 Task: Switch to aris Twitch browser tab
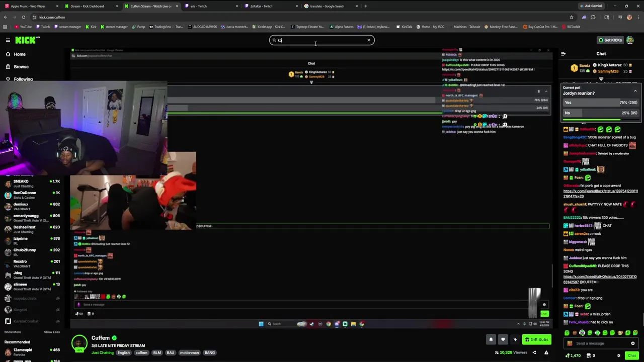[x=211, y=6]
